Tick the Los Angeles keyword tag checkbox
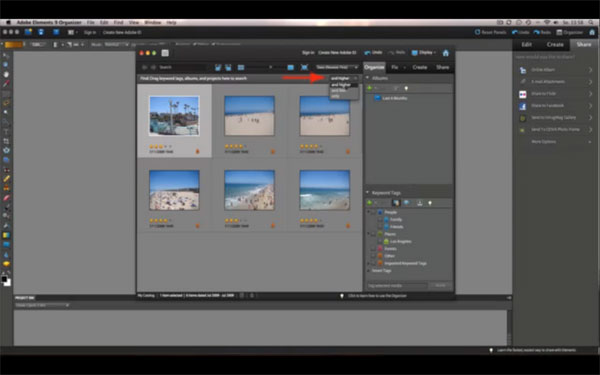The image size is (600, 375). [380, 241]
